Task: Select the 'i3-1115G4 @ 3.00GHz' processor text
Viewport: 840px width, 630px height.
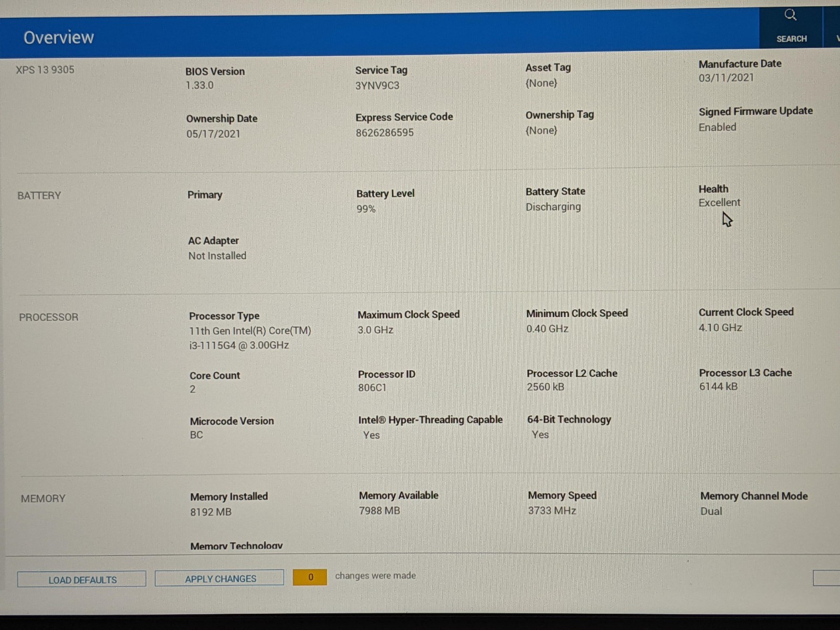Action: tap(239, 345)
